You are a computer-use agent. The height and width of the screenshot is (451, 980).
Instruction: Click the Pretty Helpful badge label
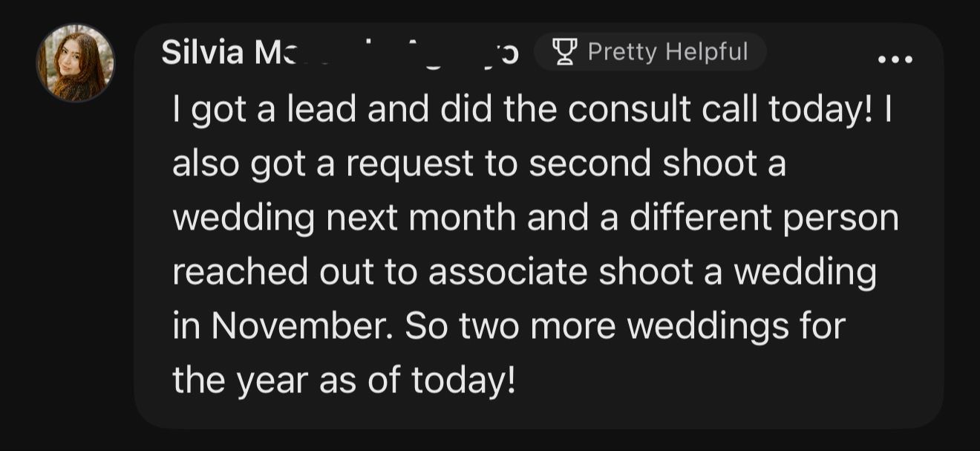click(667, 51)
